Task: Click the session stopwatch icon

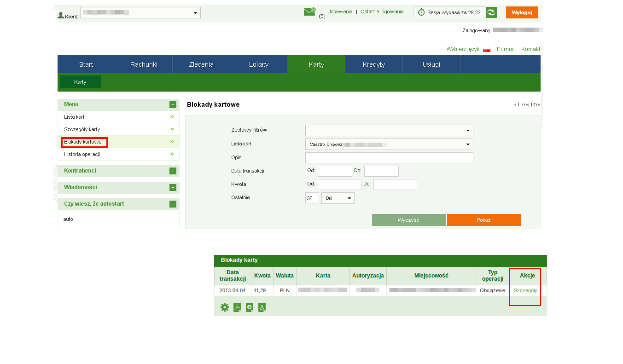Action: (421, 12)
